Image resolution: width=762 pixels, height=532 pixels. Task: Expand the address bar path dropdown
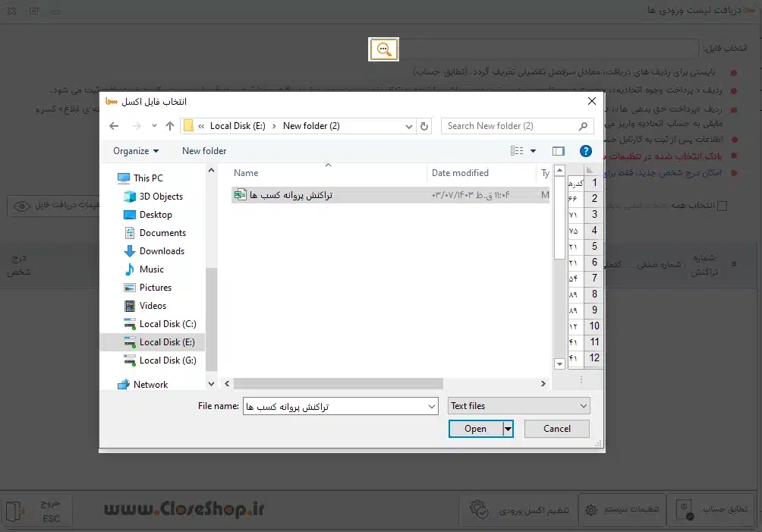coord(408,126)
